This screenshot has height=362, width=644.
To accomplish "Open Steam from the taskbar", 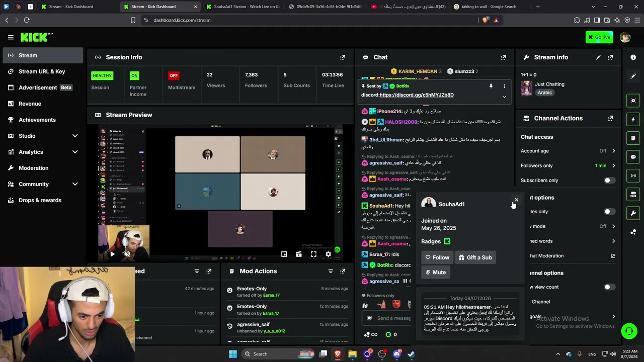I will [x=411, y=354].
